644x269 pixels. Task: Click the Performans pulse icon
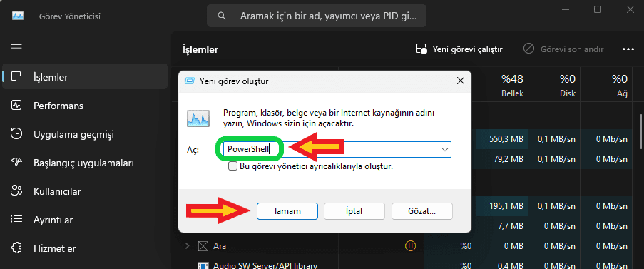click(x=16, y=105)
